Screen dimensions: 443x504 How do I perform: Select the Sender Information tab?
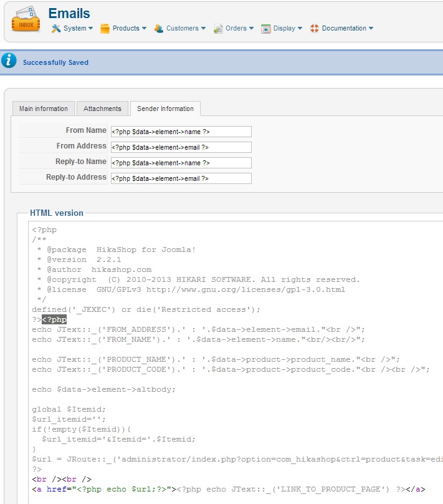(x=165, y=109)
